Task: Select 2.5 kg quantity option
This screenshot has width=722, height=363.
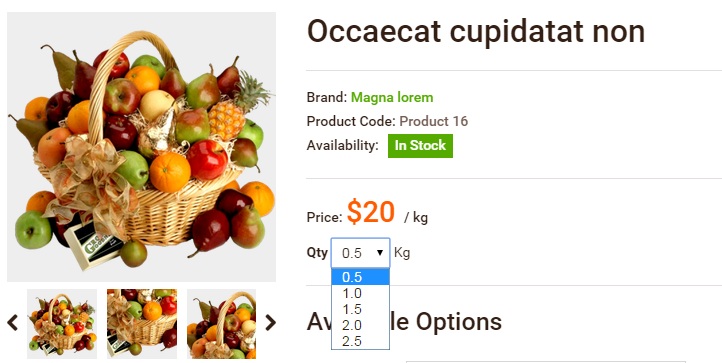Action: click(x=361, y=341)
